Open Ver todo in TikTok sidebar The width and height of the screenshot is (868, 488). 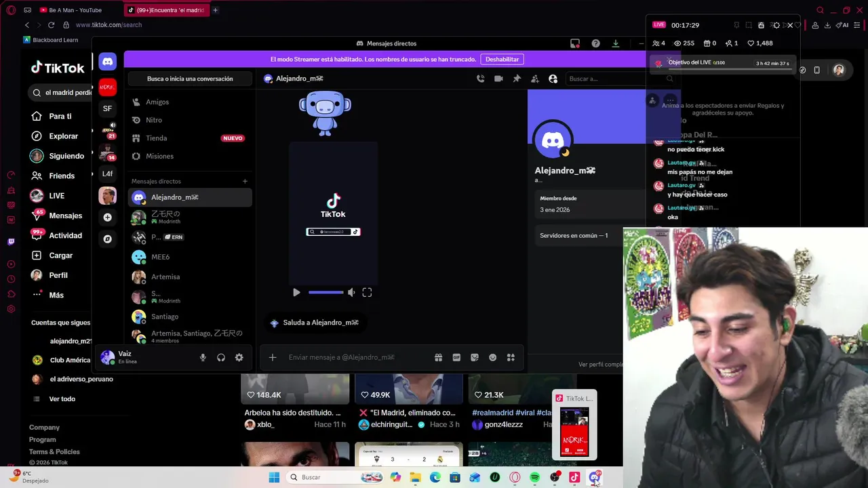tap(62, 399)
